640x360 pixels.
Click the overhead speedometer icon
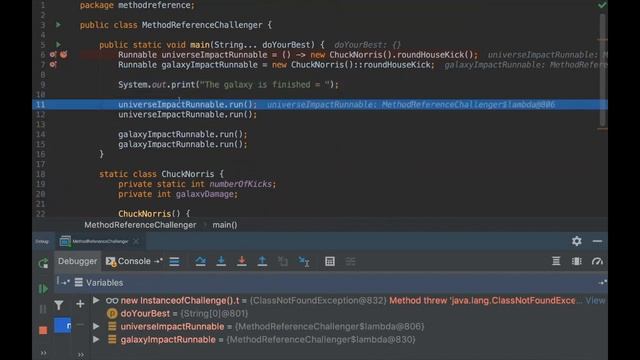597,261
